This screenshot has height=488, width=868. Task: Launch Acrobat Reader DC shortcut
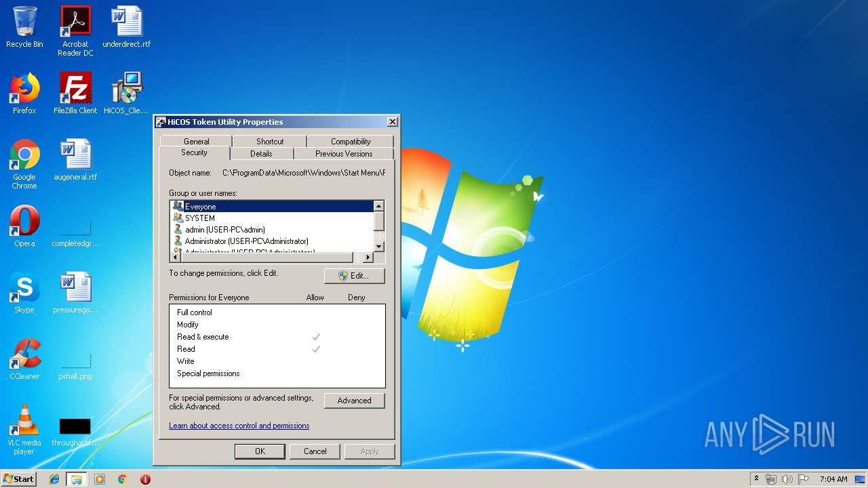pyautogui.click(x=75, y=30)
